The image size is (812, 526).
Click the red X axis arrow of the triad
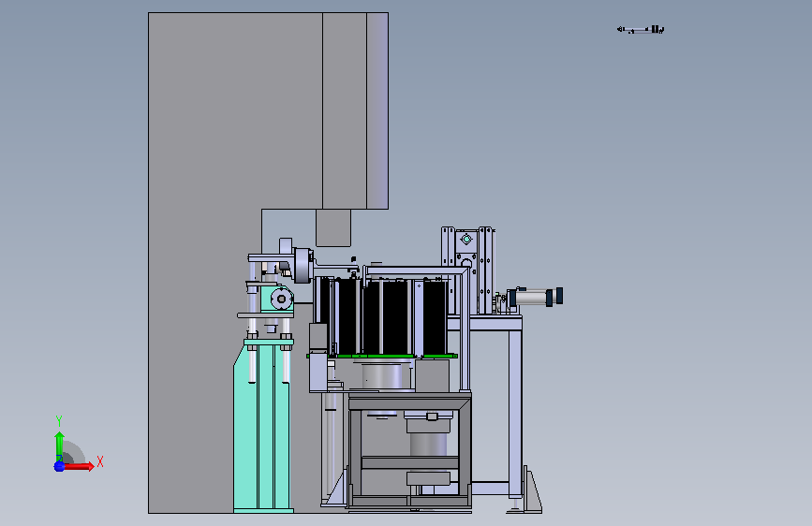tap(79, 466)
